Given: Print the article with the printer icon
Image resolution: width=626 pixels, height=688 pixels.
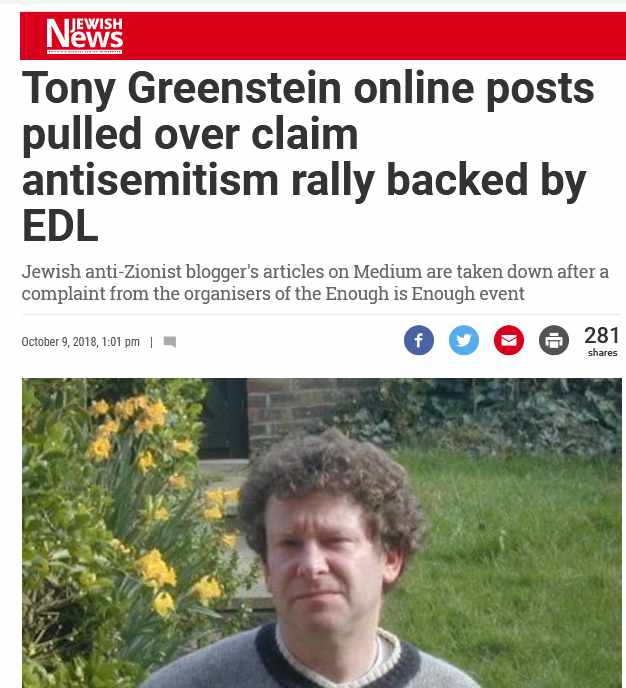Looking at the screenshot, I should click(554, 340).
